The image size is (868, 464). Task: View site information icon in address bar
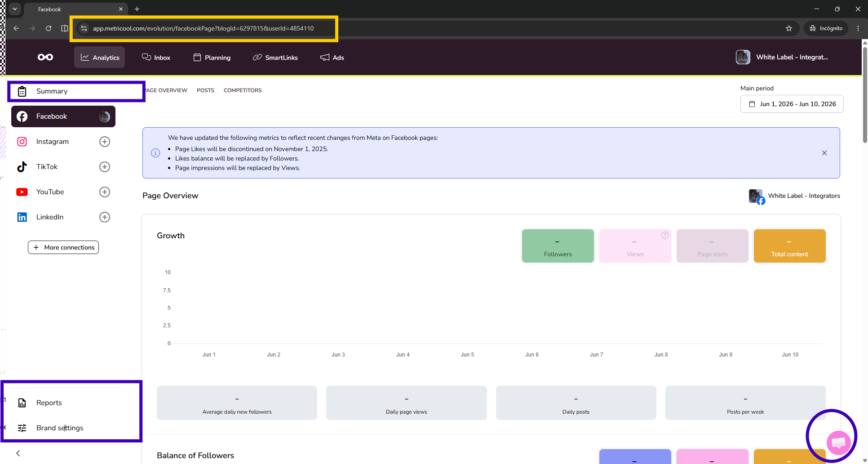pyautogui.click(x=84, y=28)
